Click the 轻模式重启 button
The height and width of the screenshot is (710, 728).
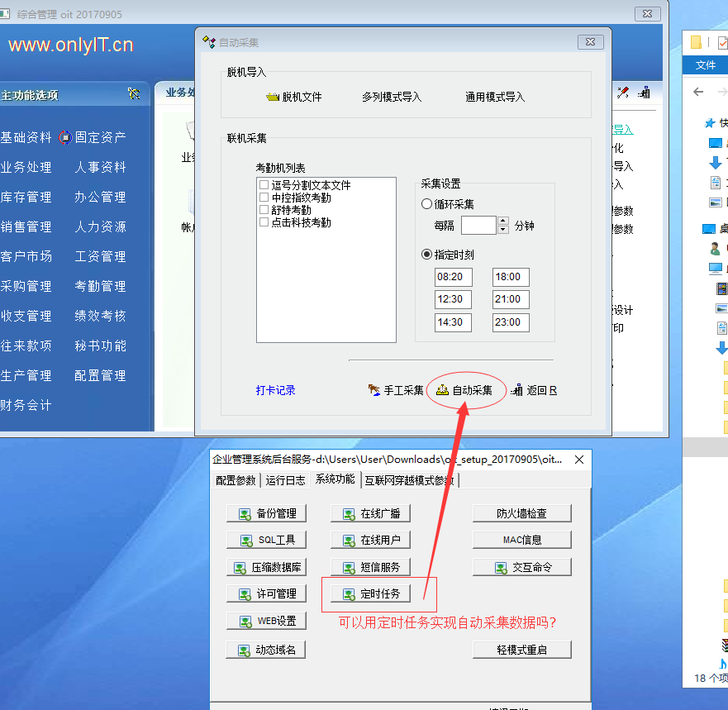click(x=521, y=650)
